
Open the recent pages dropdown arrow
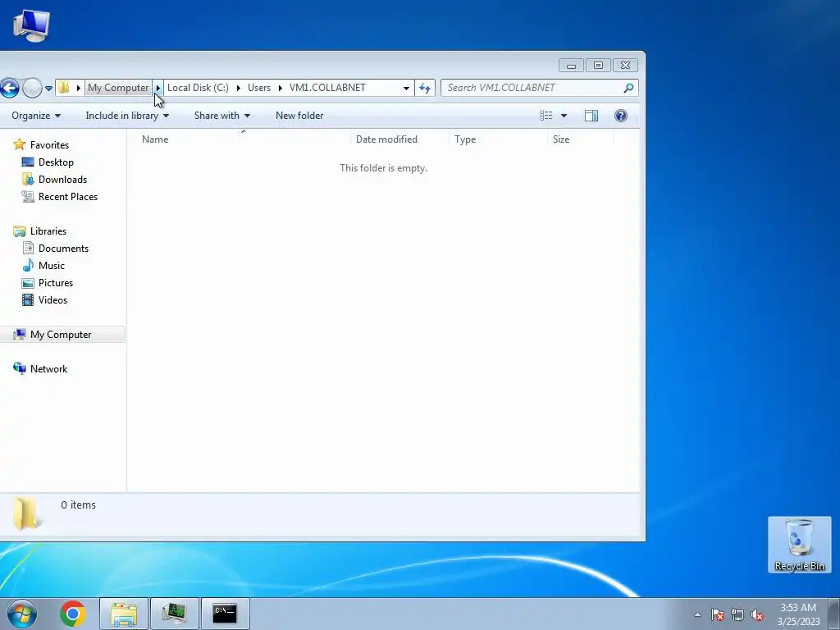point(48,89)
